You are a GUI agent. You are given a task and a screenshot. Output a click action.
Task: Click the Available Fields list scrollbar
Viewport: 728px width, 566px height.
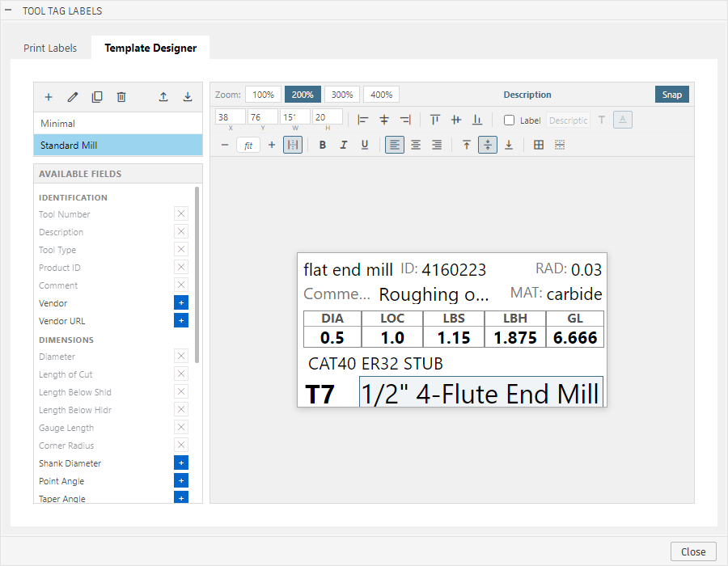coord(197,275)
